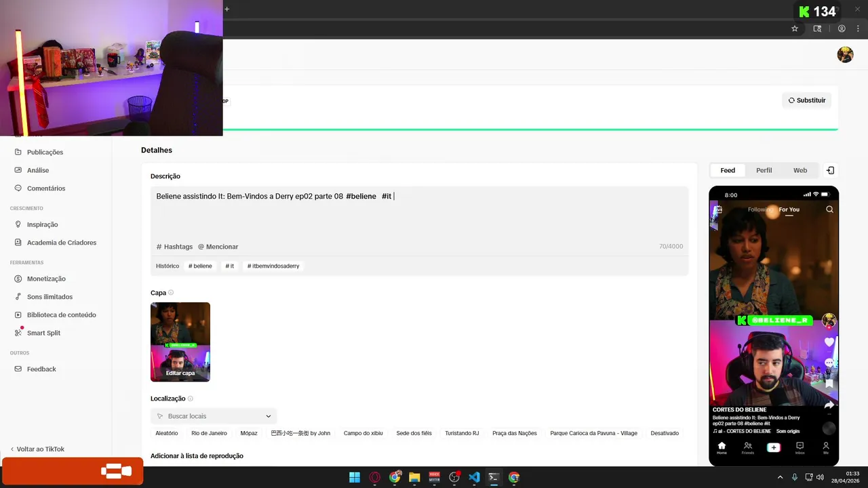Click Inbox icon in phone preview
This screenshot has height=488, width=868.
tap(800, 447)
